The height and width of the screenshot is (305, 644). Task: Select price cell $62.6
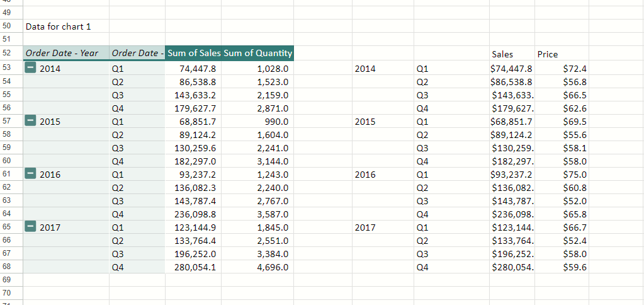(x=562, y=108)
